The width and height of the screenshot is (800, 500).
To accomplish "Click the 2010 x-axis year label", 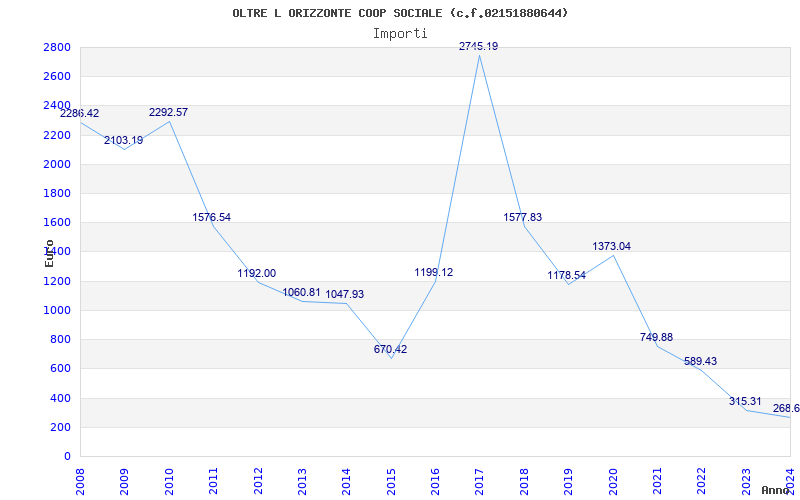I will pos(169,481).
